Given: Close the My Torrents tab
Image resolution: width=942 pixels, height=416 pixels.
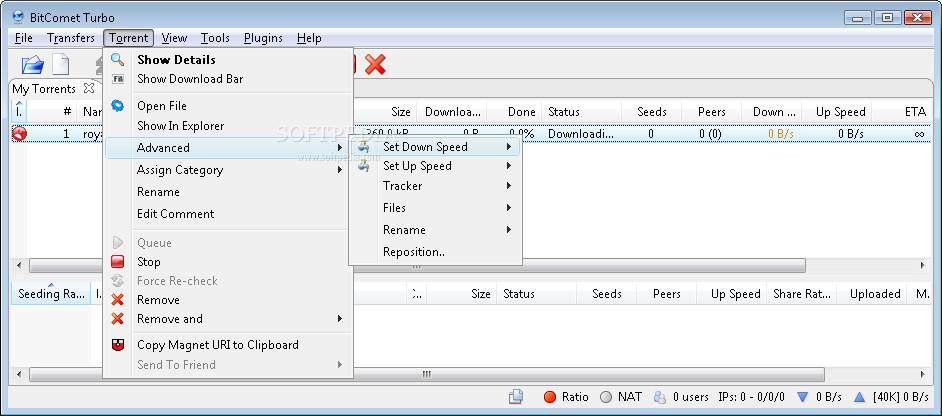Looking at the screenshot, I should (89, 88).
